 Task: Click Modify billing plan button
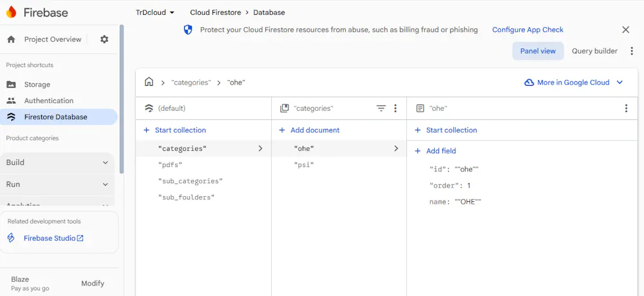coord(92,283)
